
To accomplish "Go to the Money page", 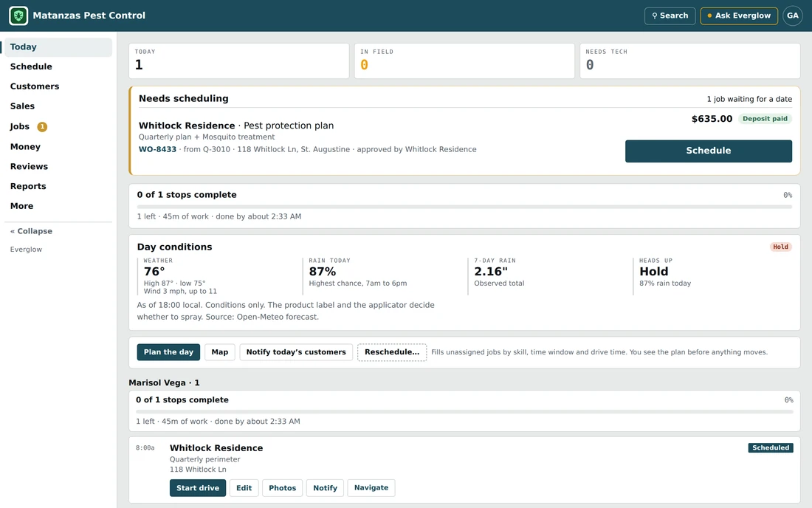I will 58,146.
